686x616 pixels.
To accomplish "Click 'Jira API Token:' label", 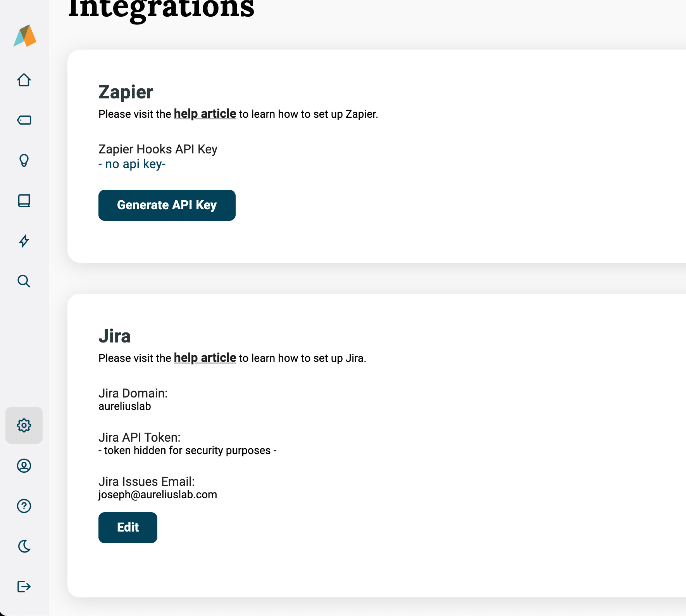I will point(140,437).
